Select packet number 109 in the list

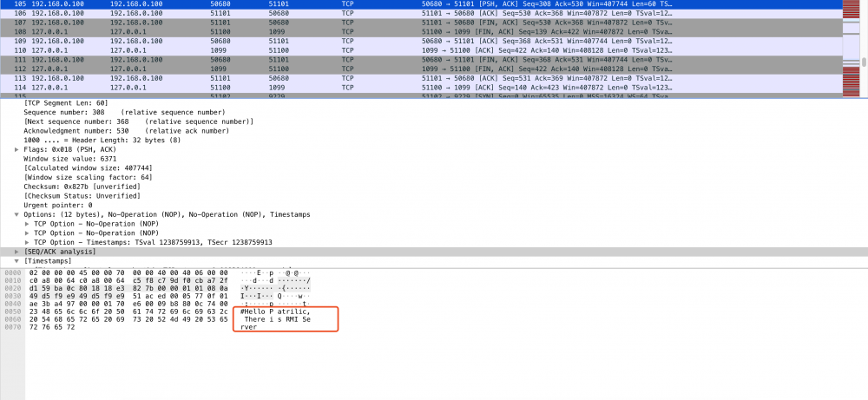[x=421, y=41]
